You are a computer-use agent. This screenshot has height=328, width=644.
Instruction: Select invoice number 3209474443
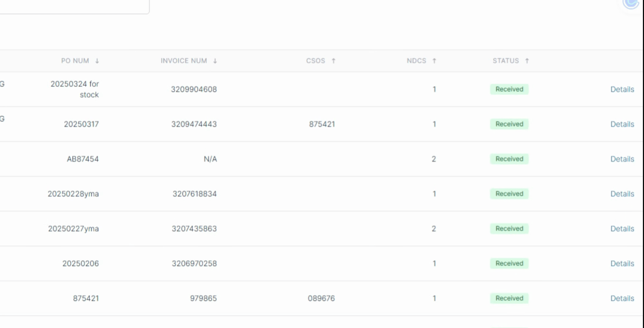[x=194, y=124]
